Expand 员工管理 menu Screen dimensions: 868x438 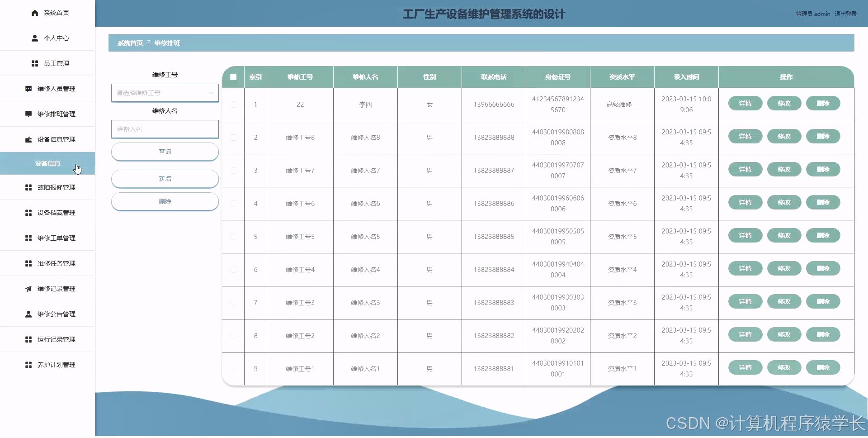pos(47,63)
